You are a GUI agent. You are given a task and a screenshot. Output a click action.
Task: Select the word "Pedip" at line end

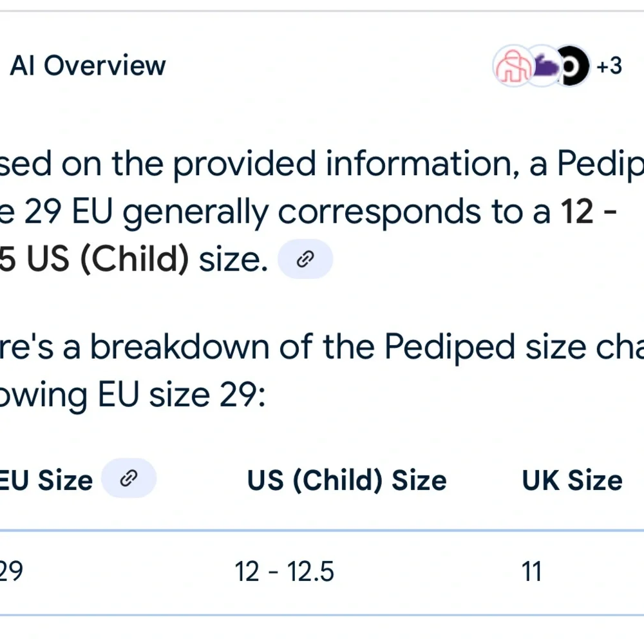pos(600,165)
